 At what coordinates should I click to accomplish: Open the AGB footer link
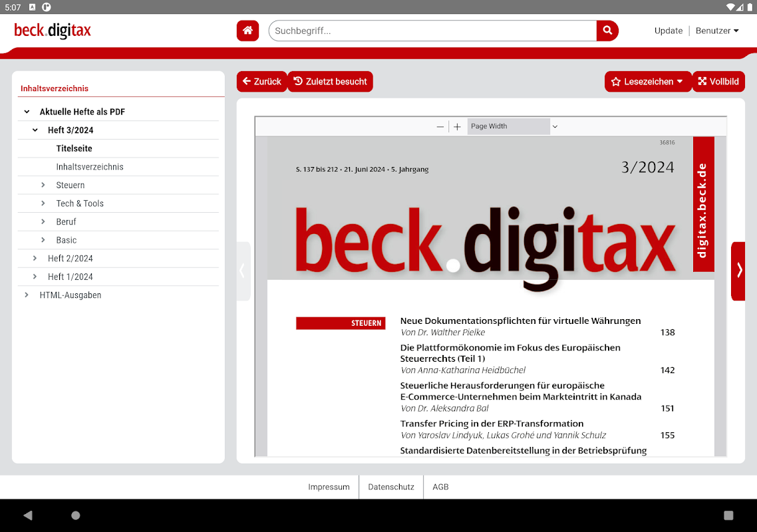(x=440, y=487)
